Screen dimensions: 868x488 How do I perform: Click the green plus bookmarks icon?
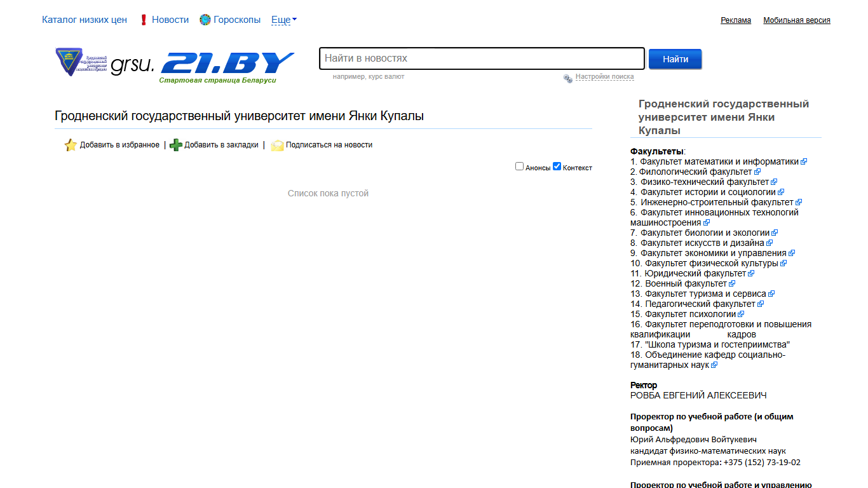(x=176, y=145)
